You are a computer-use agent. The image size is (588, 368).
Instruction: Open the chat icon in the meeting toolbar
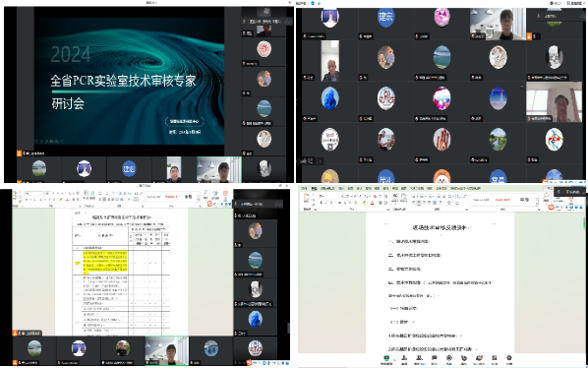point(435,358)
